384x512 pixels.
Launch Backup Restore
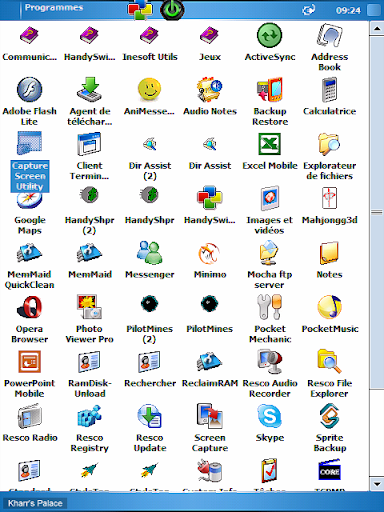pyautogui.click(x=269, y=89)
